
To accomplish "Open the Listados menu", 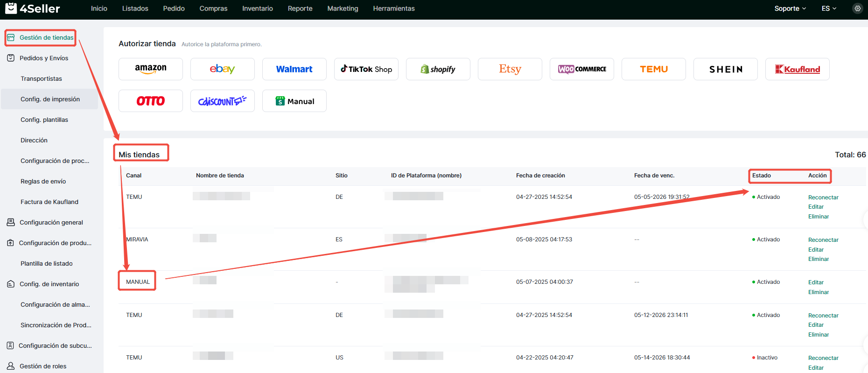I will (x=135, y=8).
